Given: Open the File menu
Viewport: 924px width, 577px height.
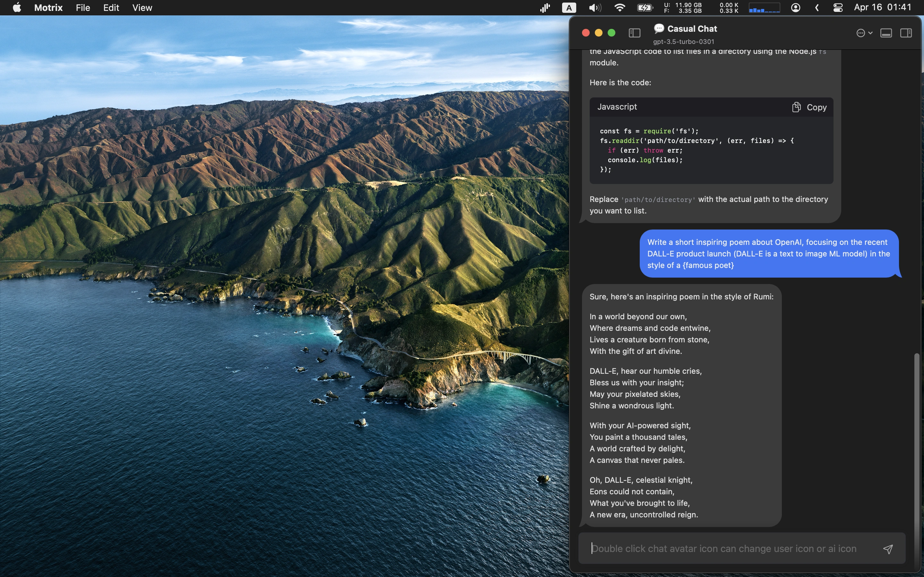Looking at the screenshot, I should (83, 8).
